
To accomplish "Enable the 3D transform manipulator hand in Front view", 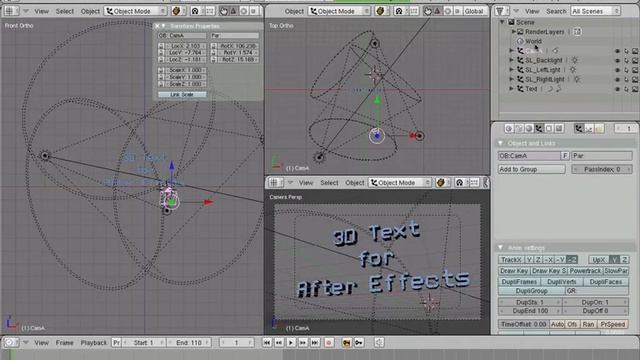I will [x=223, y=11].
